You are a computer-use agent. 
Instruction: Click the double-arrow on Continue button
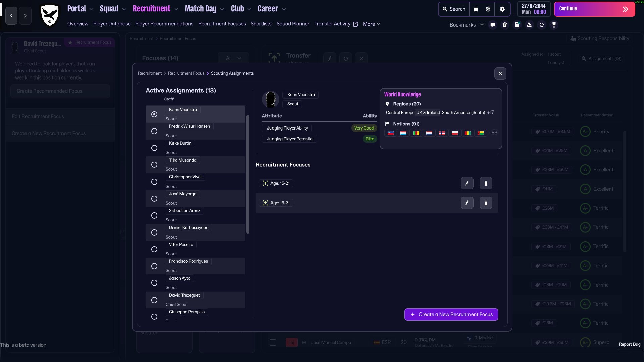(625, 9)
